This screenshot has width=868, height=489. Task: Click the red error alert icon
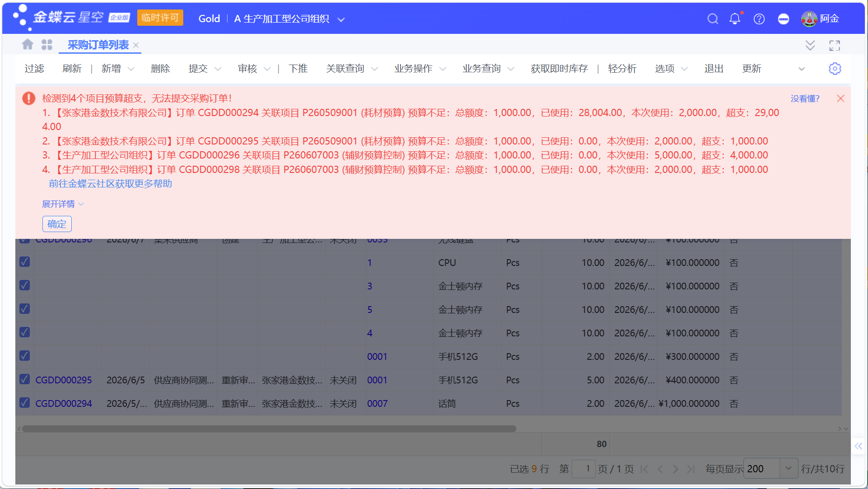pyautogui.click(x=29, y=98)
